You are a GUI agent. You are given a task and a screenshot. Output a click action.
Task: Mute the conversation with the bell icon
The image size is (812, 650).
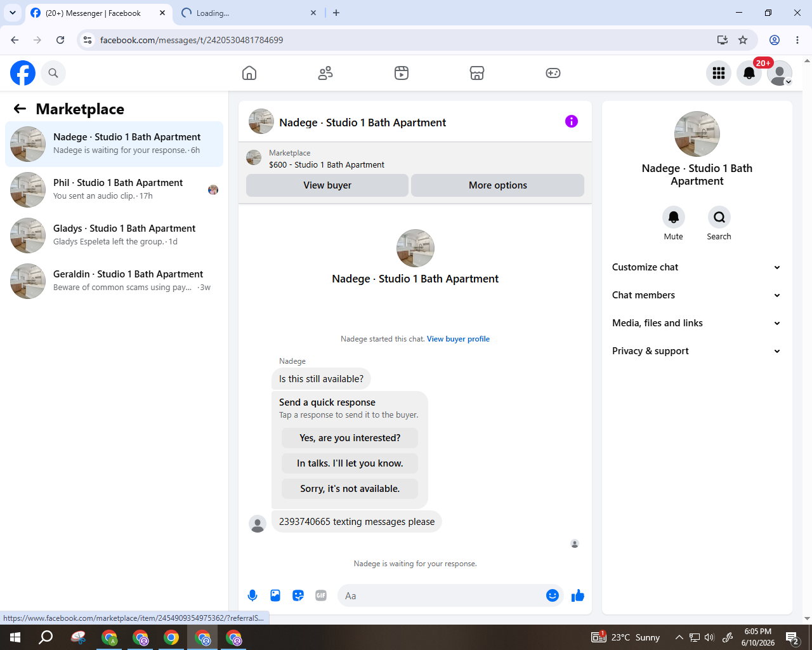(x=674, y=217)
